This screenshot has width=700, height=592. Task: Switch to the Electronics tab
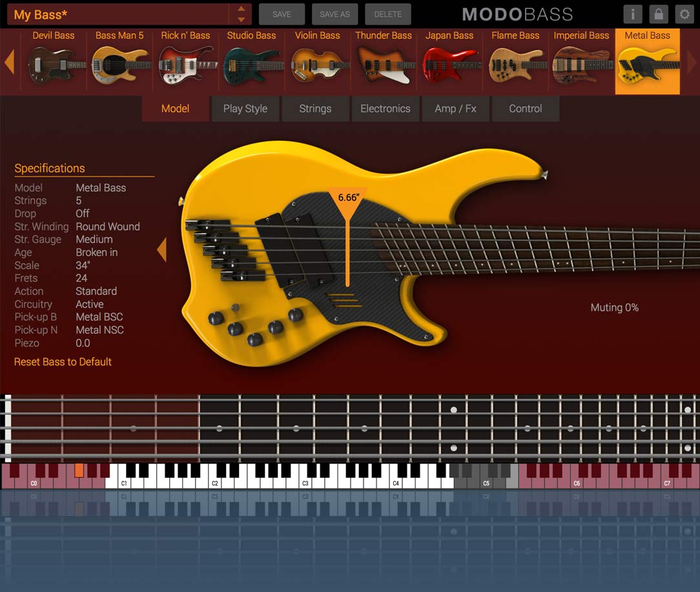pos(385,109)
